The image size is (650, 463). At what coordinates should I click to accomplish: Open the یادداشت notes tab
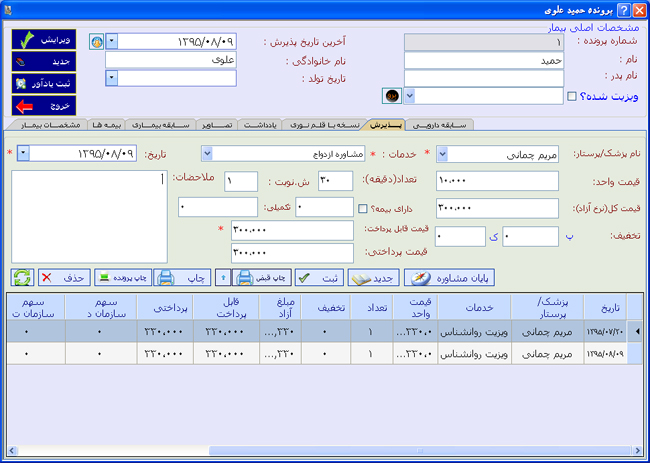click(x=260, y=125)
